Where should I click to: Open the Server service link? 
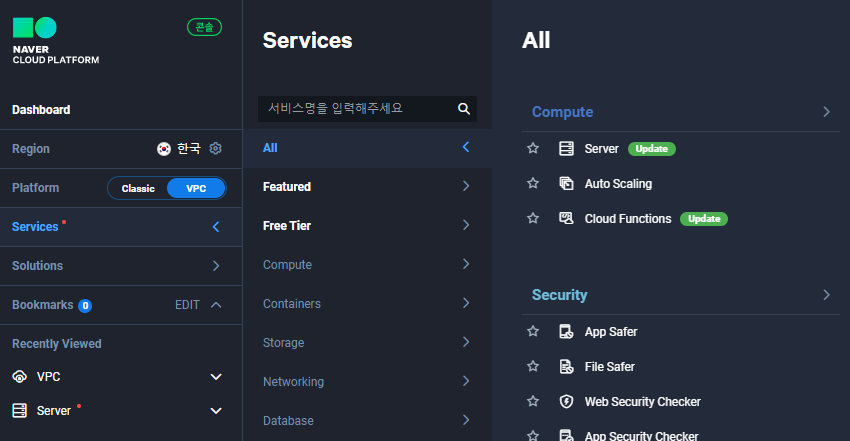tap(601, 148)
